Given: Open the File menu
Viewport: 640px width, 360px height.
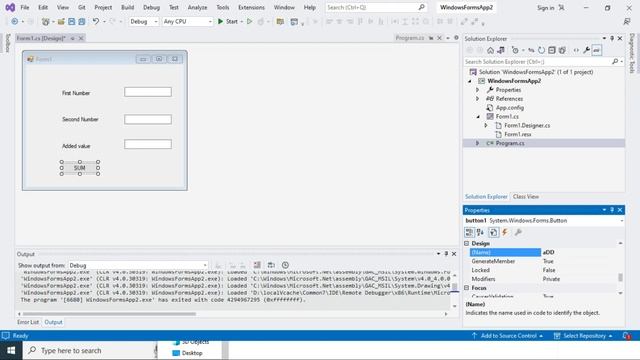Looking at the screenshot, I should coord(25,7).
